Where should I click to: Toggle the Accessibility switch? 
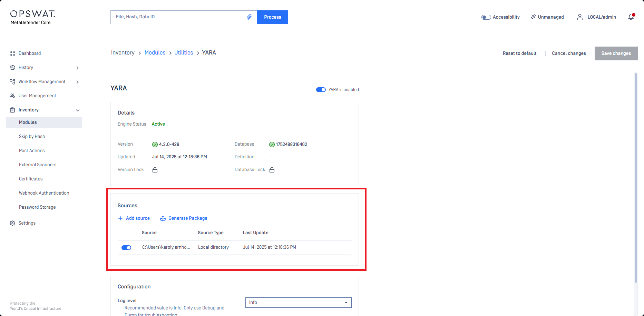tap(486, 17)
